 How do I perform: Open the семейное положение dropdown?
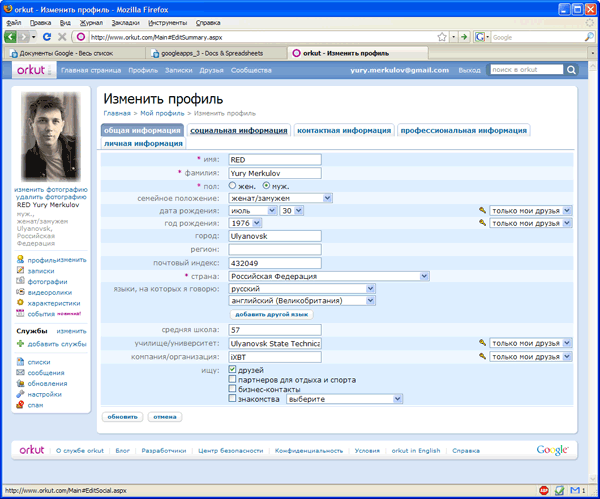280,198
